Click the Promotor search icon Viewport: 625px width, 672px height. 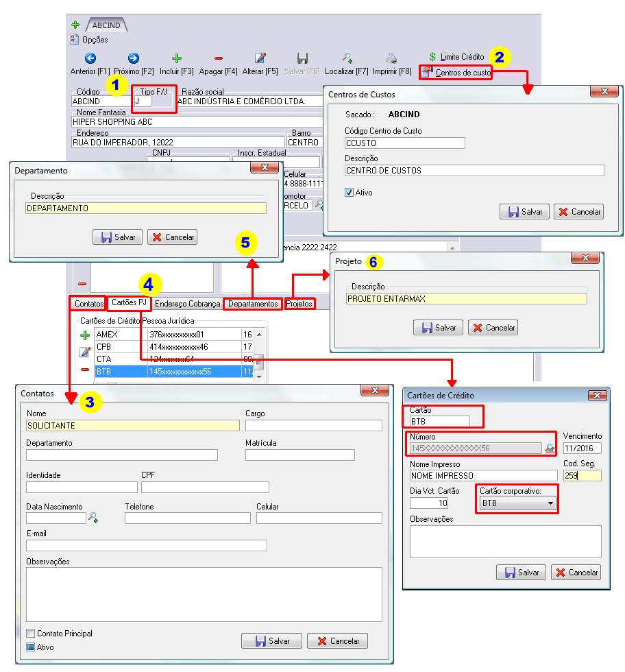(318, 205)
